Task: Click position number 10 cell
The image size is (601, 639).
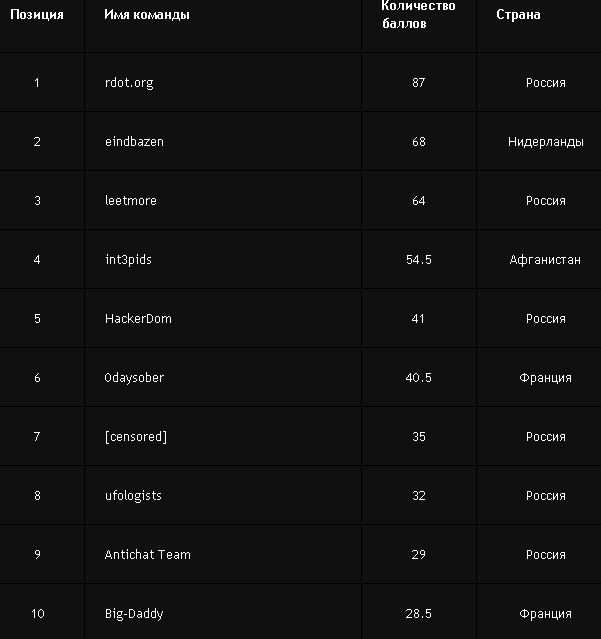Action: pyautogui.click(x=37, y=614)
